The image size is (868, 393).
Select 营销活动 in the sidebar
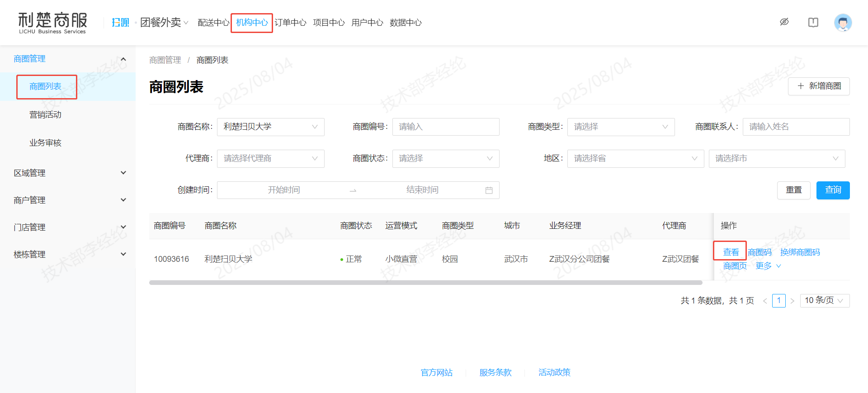pyautogui.click(x=45, y=115)
